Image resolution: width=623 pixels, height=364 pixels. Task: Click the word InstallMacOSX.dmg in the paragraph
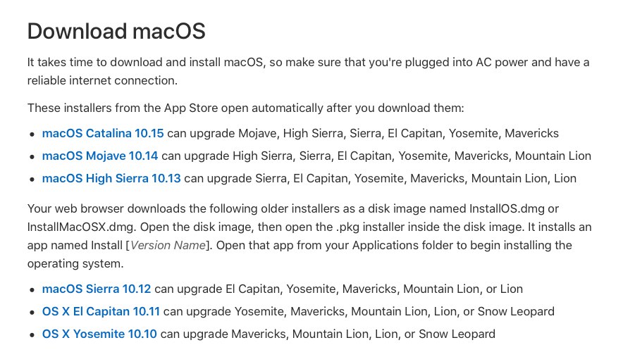click(x=82, y=227)
